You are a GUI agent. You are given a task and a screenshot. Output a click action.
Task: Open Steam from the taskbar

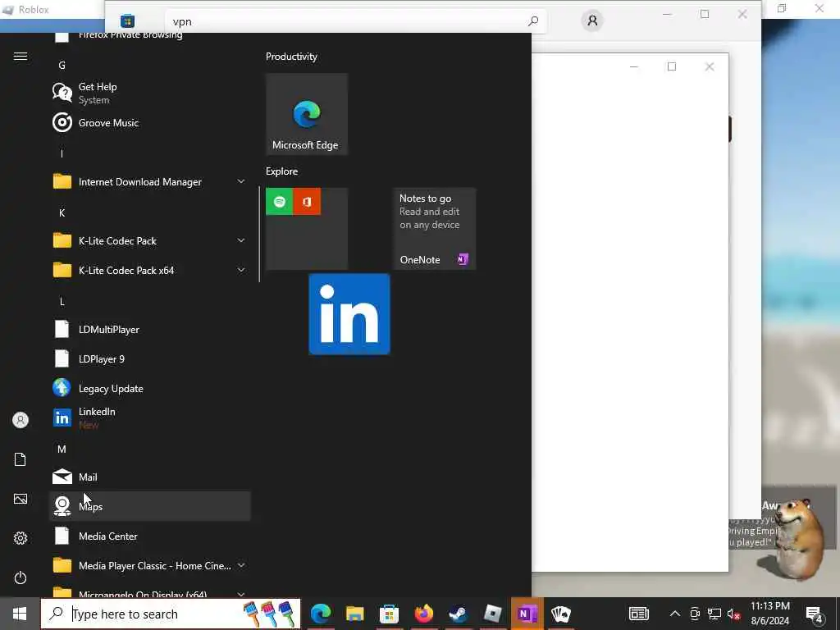coord(458,614)
